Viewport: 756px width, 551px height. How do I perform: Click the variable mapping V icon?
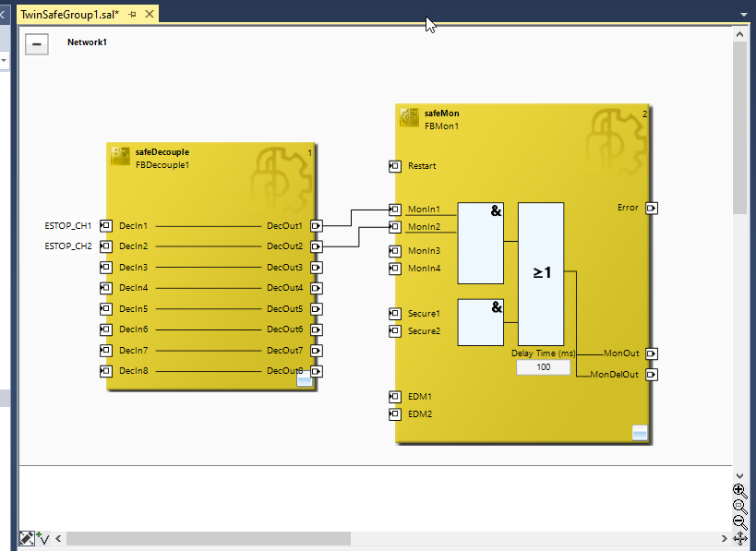click(42, 538)
